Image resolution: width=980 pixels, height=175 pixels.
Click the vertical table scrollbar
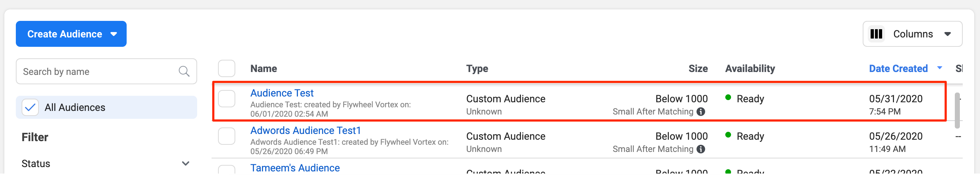pos(957,110)
